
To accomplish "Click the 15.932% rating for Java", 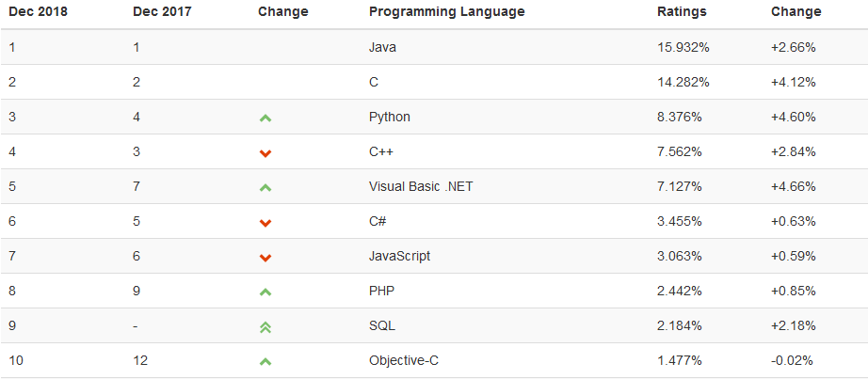I will [x=683, y=48].
